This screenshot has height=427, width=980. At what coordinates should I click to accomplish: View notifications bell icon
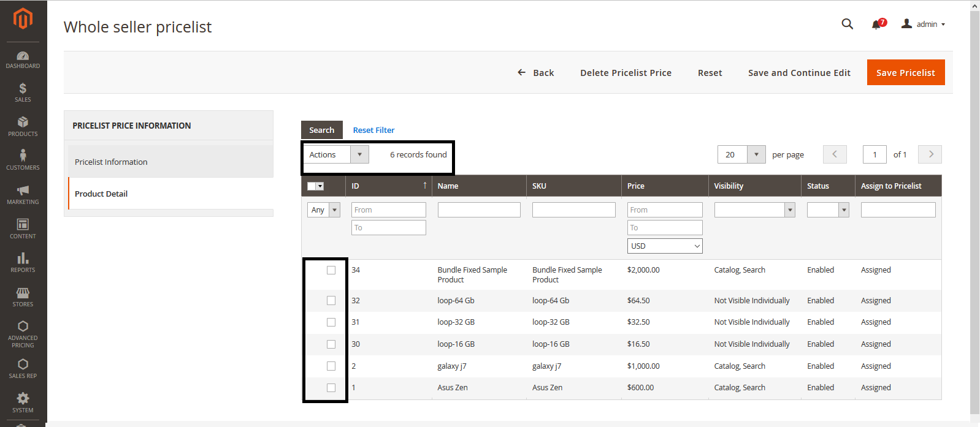[x=876, y=25]
